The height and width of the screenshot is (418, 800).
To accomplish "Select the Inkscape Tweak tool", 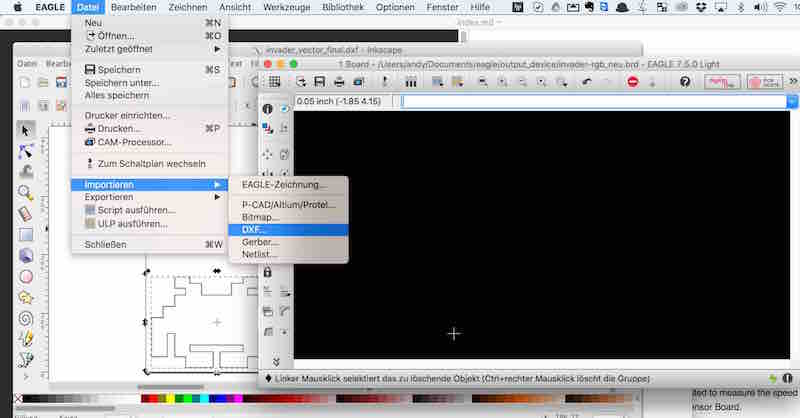I will [x=26, y=172].
